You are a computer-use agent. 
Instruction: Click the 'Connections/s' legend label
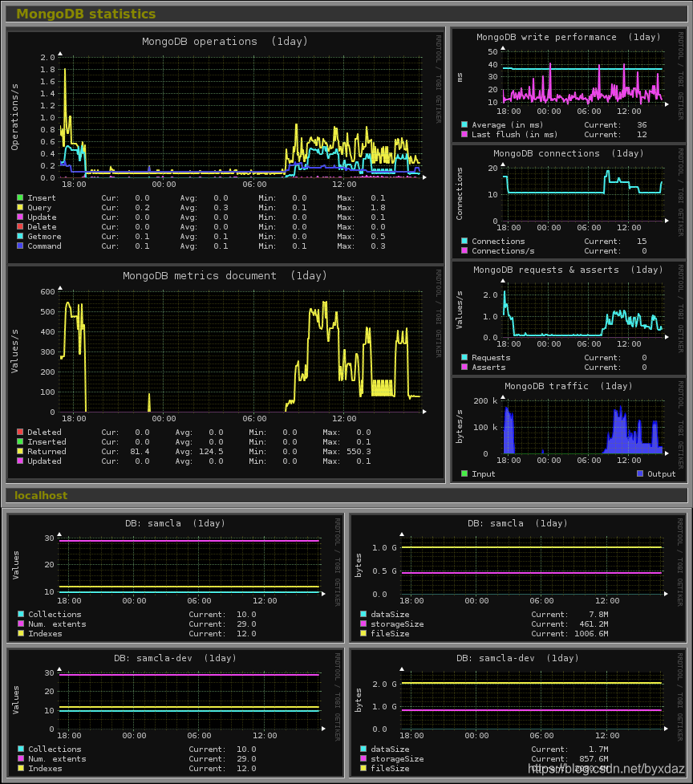coord(503,251)
